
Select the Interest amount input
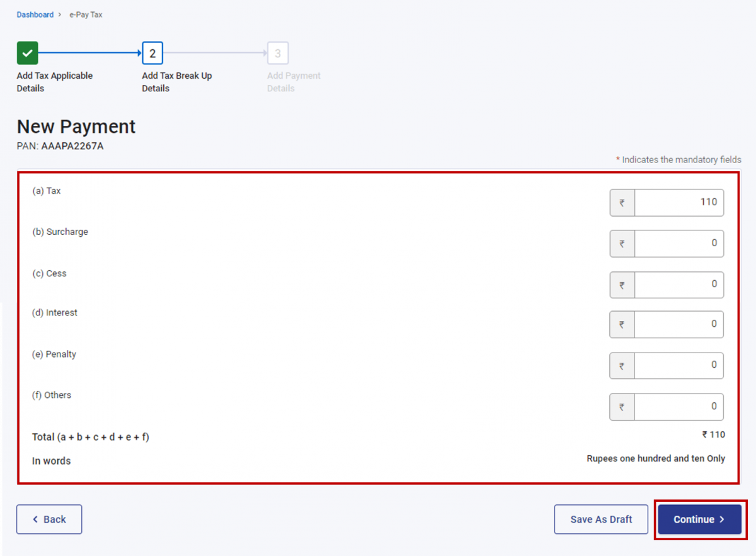(679, 324)
